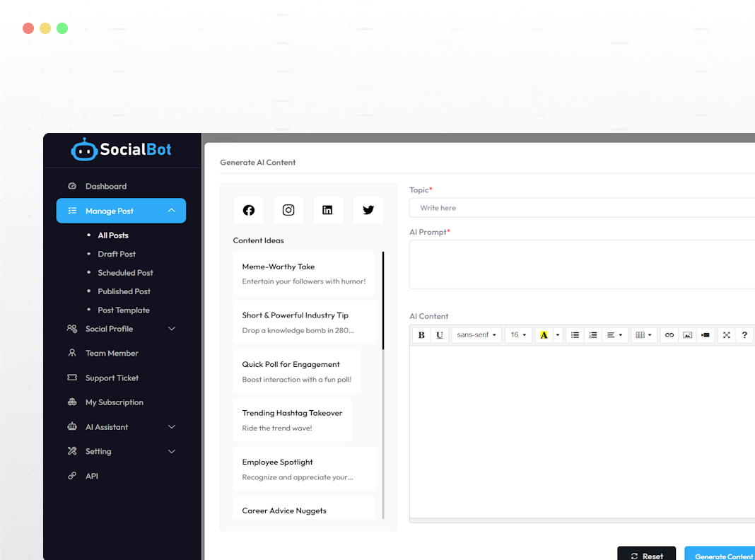Open the sans-serif font family dropdown
Image resolution: width=755 pixels, height=560 pixels.
click(476, 335)
